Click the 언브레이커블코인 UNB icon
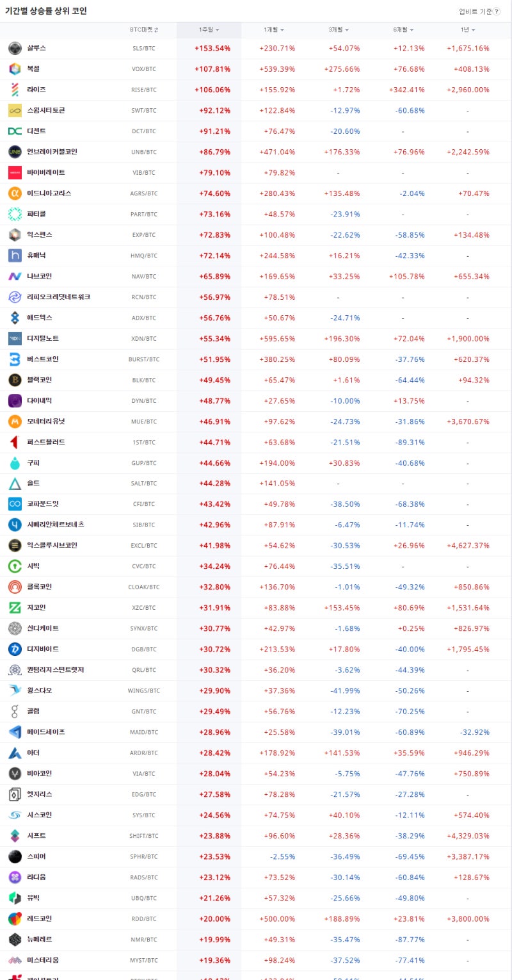The image size is (512, 980). (15, 152)
